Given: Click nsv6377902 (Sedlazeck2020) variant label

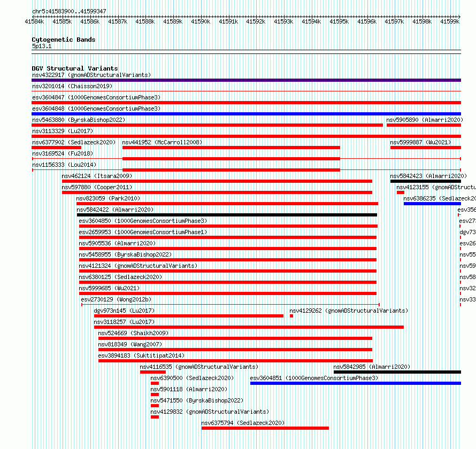Looking at the screenshot, I should pyautogui.click(x=74, y=142).
